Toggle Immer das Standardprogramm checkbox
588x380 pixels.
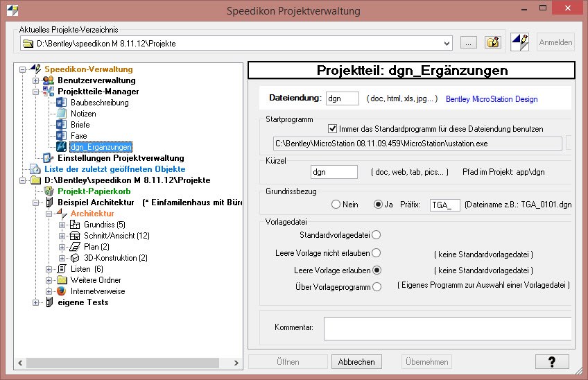tap(332, 129)
